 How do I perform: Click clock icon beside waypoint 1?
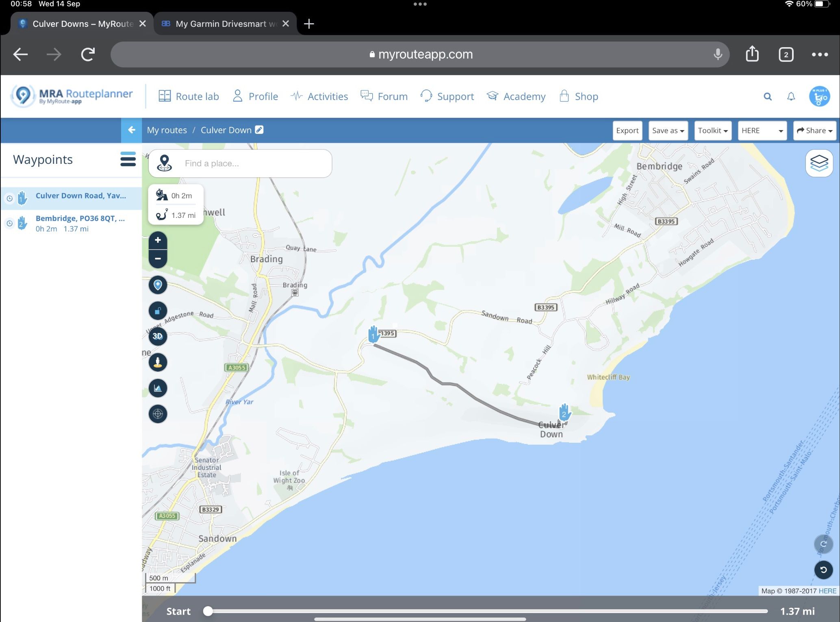(9, 198)
